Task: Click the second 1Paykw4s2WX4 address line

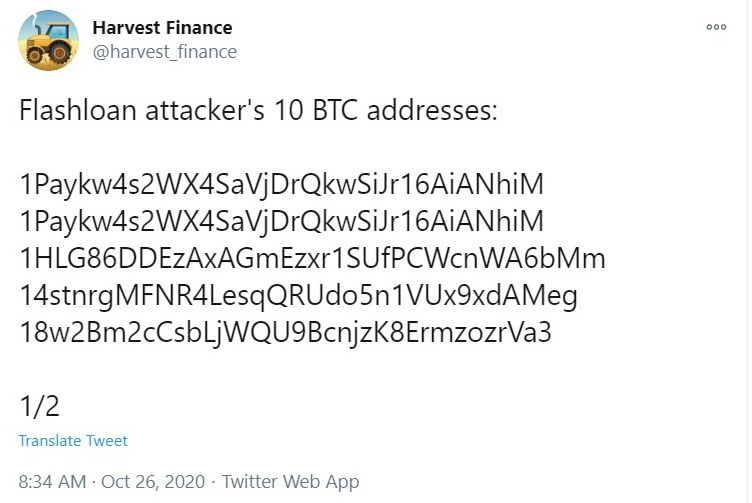Action: point(282,222)
